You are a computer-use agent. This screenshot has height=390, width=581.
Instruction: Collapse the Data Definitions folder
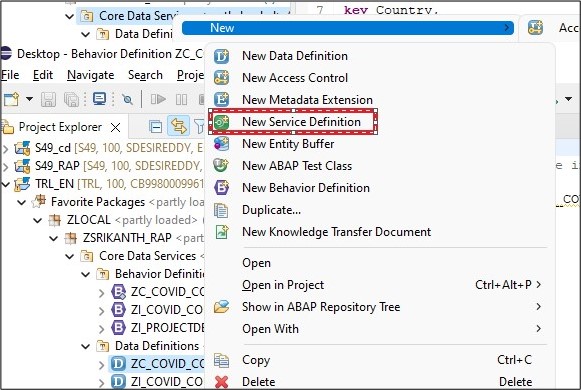[x=86, y=346]
